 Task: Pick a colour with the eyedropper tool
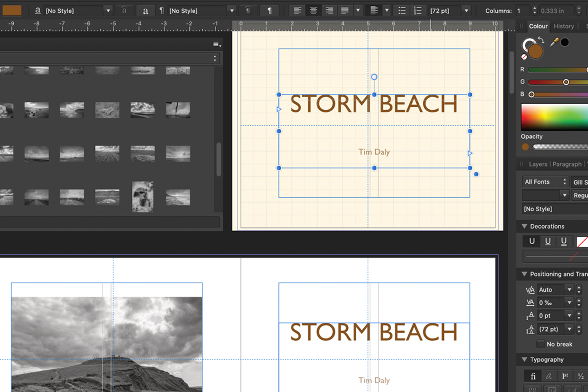pos(554,42)
